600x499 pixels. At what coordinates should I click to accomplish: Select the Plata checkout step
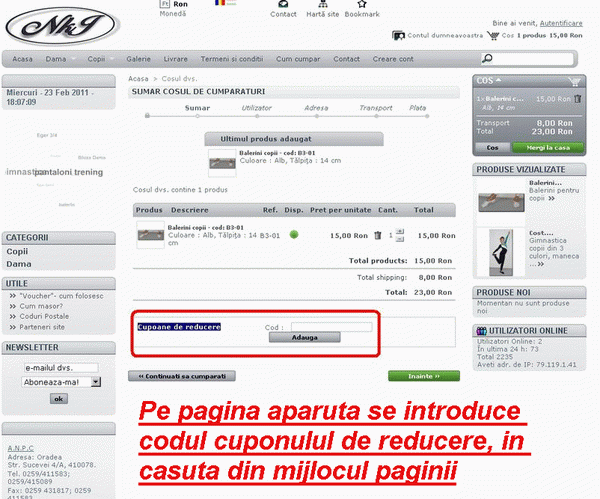[417, 108]
